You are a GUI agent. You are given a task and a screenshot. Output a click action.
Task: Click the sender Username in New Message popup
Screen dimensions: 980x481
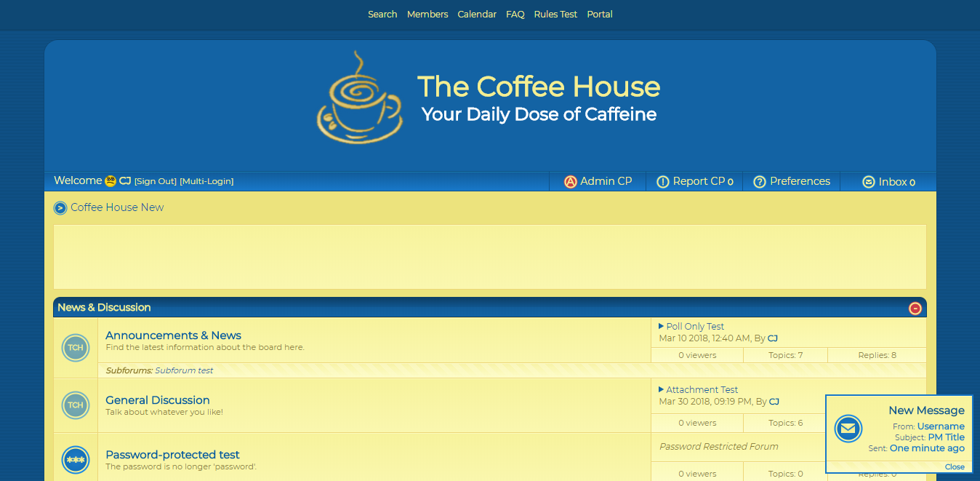(x=941, y=426)
